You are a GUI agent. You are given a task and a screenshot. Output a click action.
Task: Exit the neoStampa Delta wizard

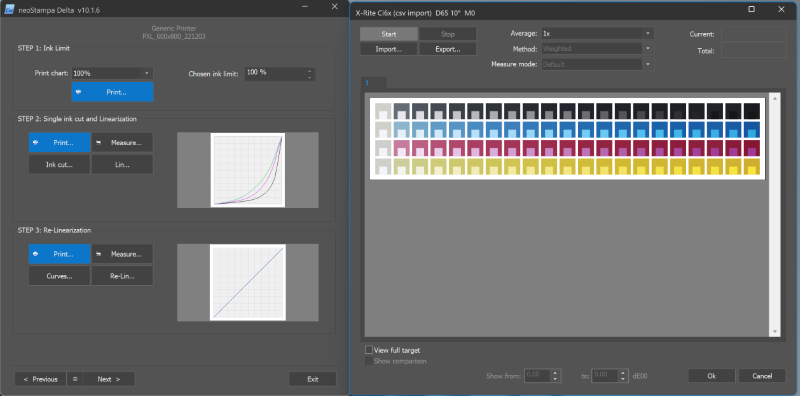tap(313, 379)
